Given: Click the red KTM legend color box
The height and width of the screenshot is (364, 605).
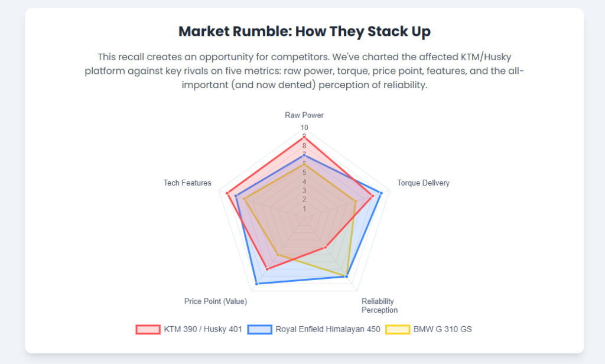Looking at the screenshot, I should click(148, 329).
